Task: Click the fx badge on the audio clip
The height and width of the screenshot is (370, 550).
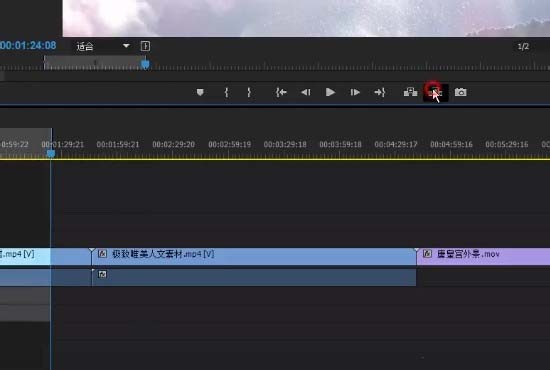Action: (102, 274)
